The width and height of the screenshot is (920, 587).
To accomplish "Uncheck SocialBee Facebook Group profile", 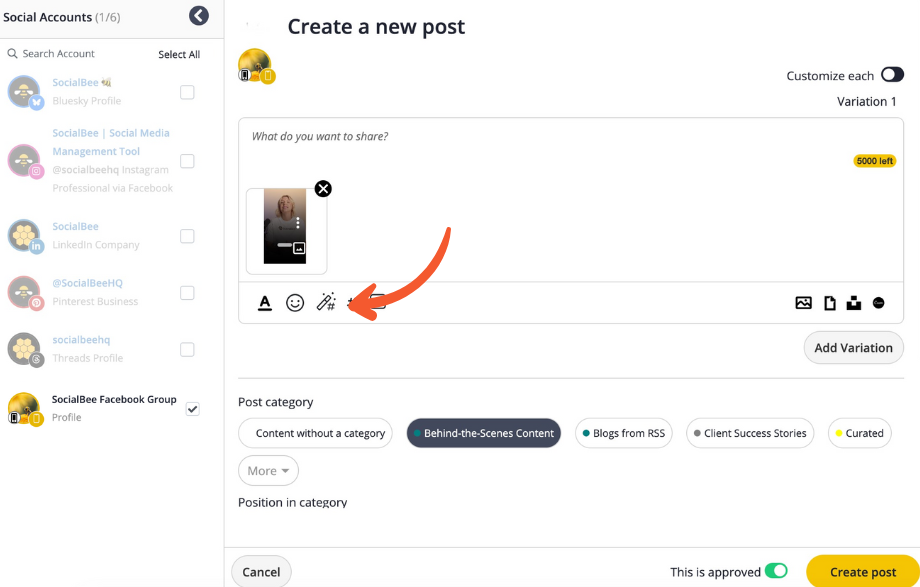I will 193,408.
